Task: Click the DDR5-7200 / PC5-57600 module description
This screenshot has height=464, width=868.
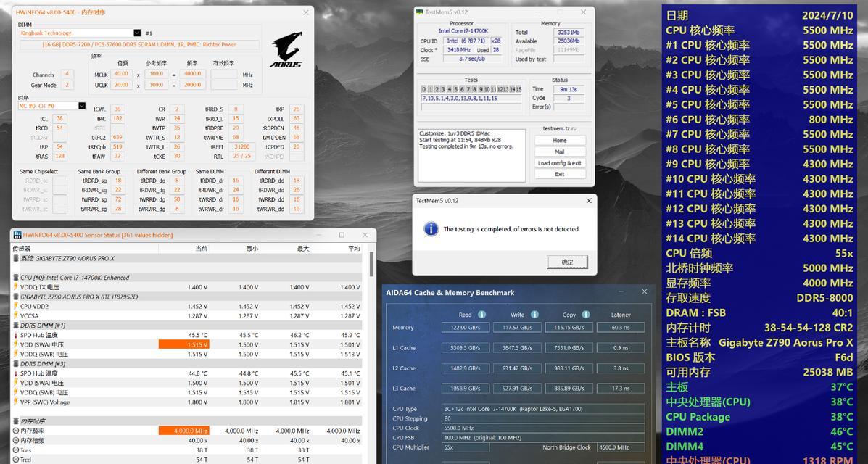Action: click(x=139, y=45)
